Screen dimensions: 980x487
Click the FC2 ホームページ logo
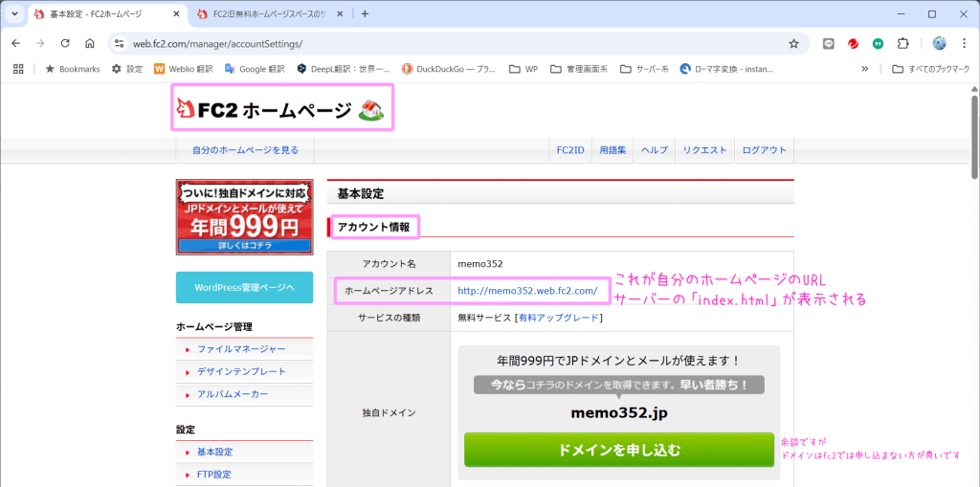coord(280,111)
